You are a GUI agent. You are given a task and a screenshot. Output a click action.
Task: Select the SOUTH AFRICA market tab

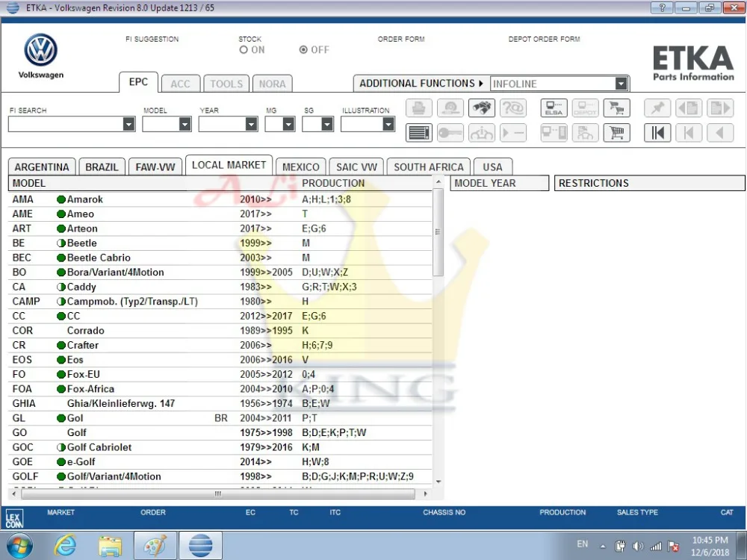(x=428, y=167)
